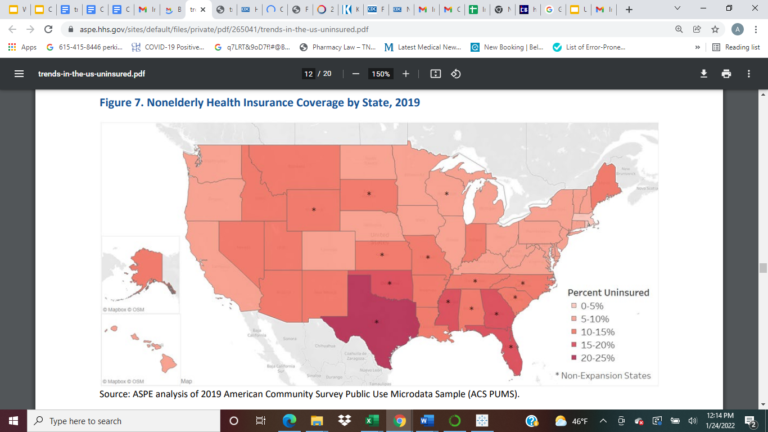
Task: Click the zoom out minus button
Action: point(355,74)
